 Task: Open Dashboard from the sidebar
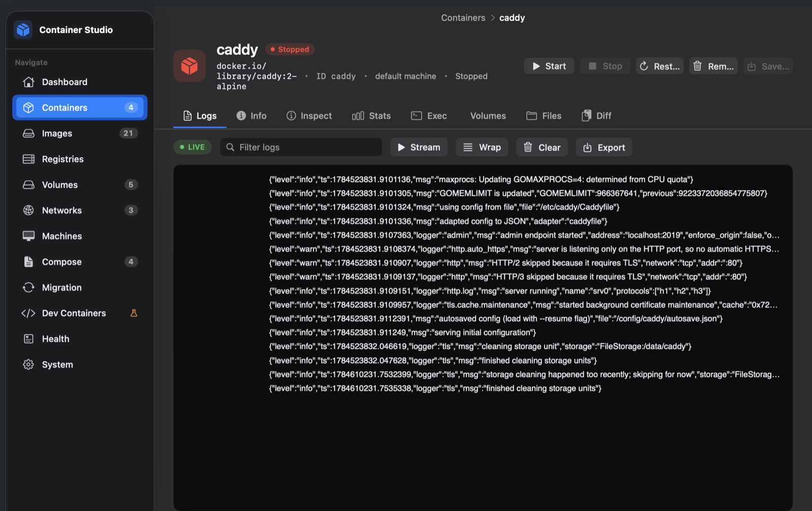click(x=80, y=82)
